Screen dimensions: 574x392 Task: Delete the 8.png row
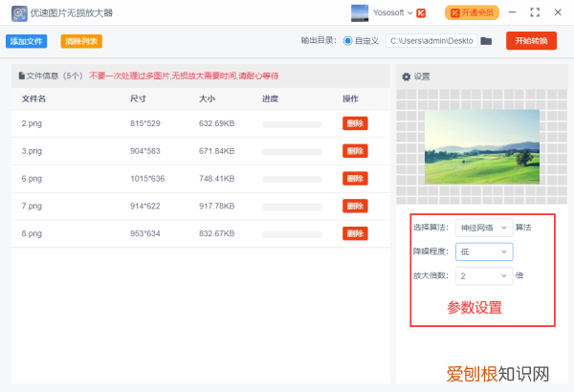[x=355, y=233]
